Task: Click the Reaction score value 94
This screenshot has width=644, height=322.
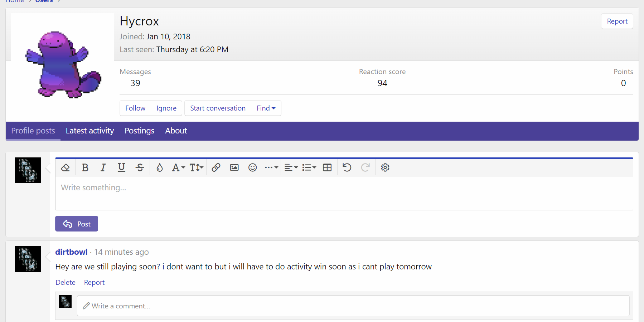Action: click(x=382, y=83)
